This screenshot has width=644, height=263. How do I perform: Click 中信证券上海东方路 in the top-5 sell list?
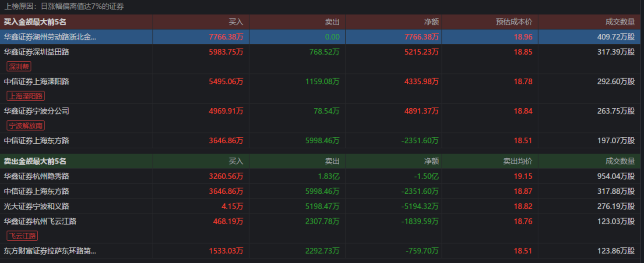click(x=36, y=192)
